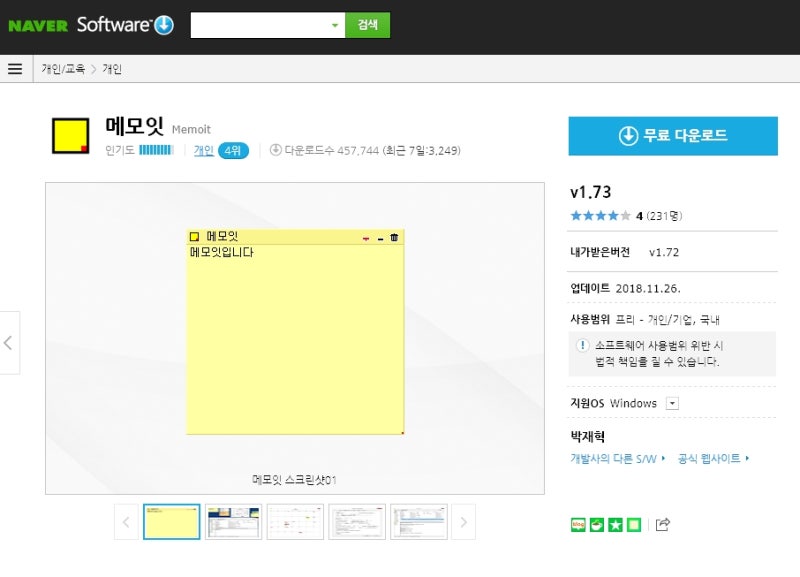Open the search box dropdown arrow
800x577 pixels.
tap(335, 25)
